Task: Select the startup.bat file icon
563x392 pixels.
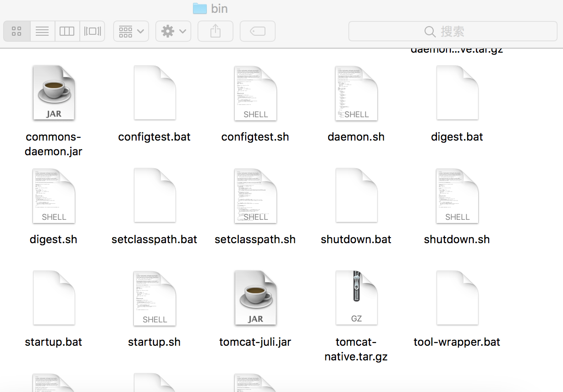Action: 54,298
